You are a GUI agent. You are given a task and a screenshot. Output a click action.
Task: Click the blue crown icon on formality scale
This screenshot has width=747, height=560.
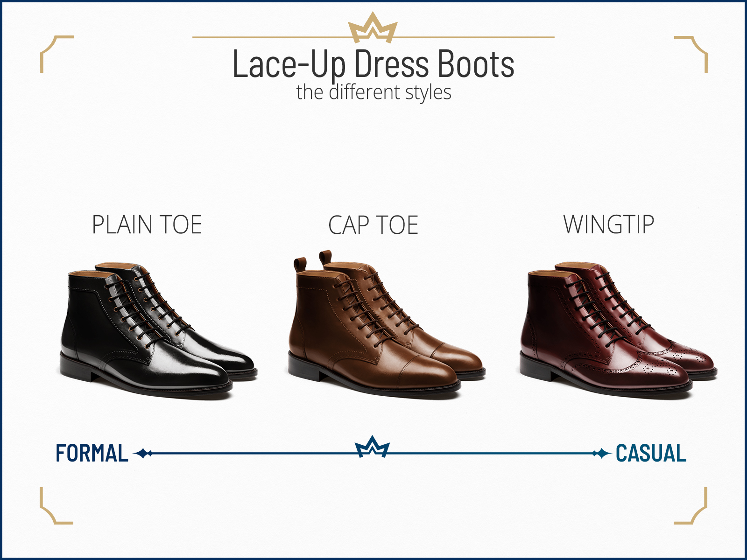pos(372,447)
